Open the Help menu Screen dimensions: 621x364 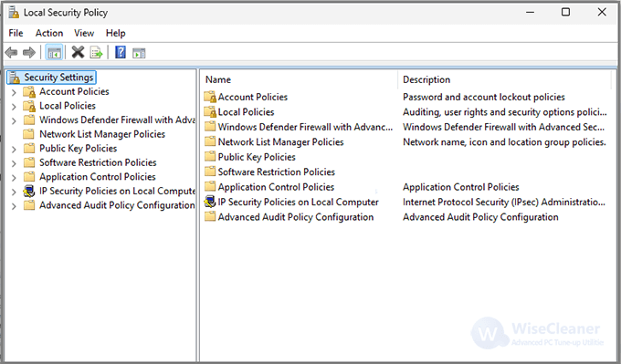pyautogui.click(x=116, y=33)
